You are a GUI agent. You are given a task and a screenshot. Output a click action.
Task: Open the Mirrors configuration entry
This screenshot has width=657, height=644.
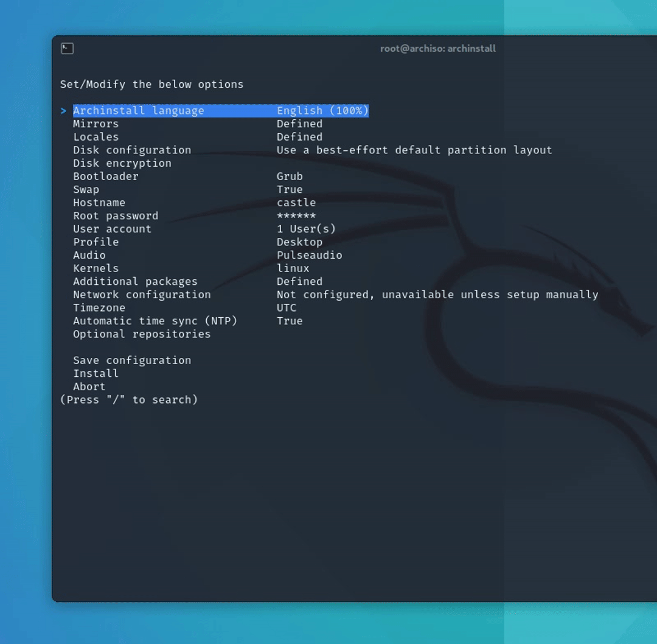[x=96, y=124]
